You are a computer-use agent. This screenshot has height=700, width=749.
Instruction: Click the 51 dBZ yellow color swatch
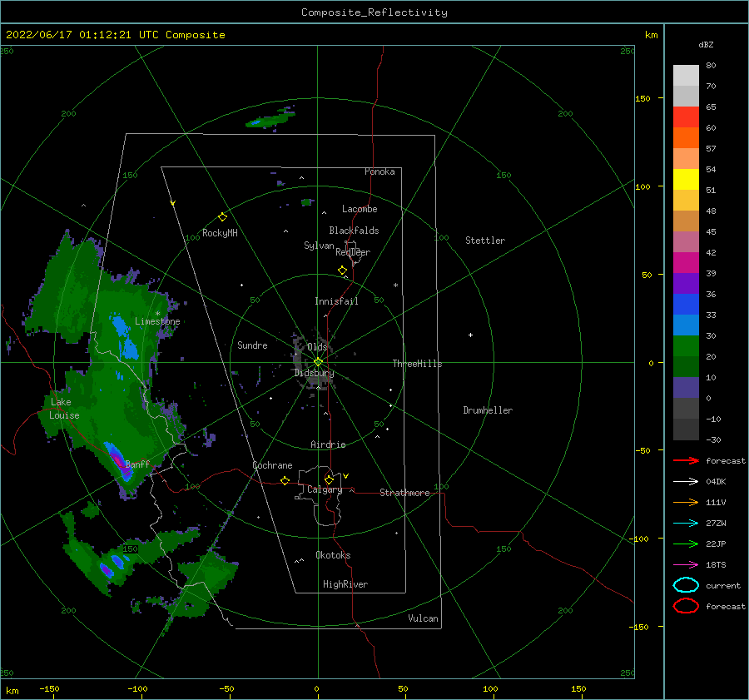(686, 179)
